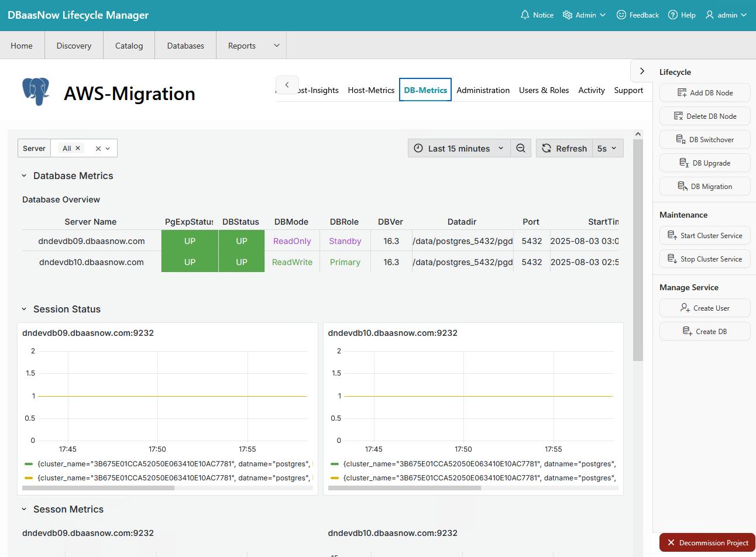Click the zoom out time range icon
Screen dimensions: 756x557
[521, 149]
